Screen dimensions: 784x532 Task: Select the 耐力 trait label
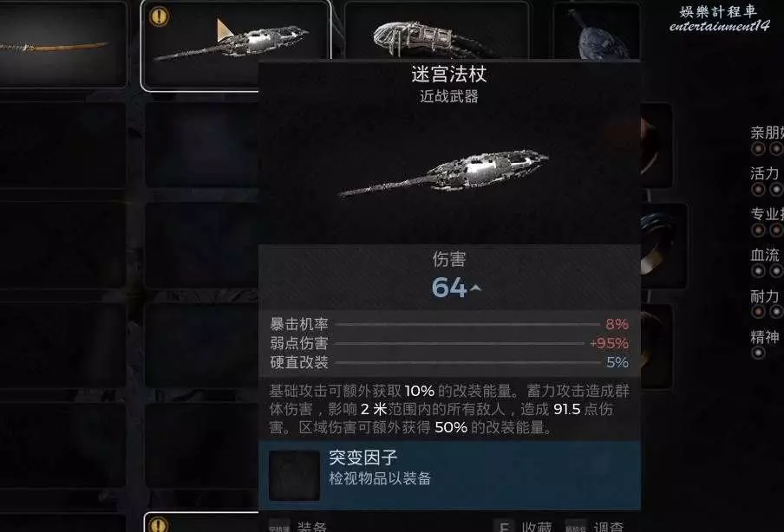click(765, 296)
